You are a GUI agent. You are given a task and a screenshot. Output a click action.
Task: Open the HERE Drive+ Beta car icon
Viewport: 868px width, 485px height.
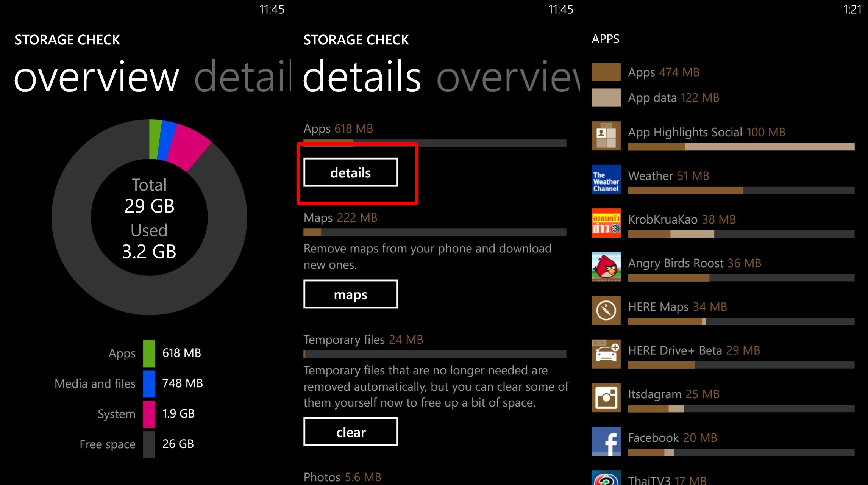606,354
